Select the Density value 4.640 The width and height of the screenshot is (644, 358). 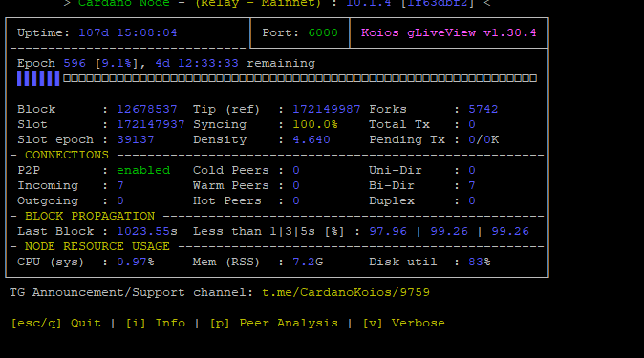click(x=311, y=139)
